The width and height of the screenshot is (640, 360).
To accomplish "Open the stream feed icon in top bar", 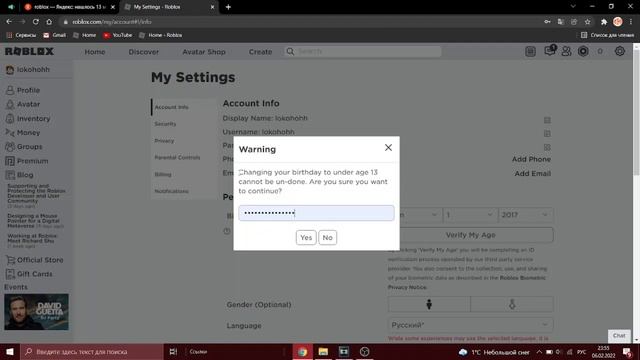I will pos(530,51).
